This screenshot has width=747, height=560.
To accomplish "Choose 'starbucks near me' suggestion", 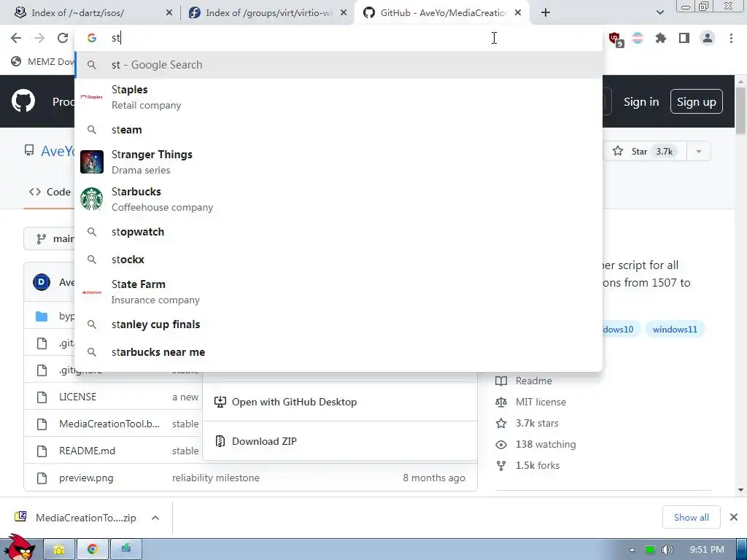I will (338, 352).
